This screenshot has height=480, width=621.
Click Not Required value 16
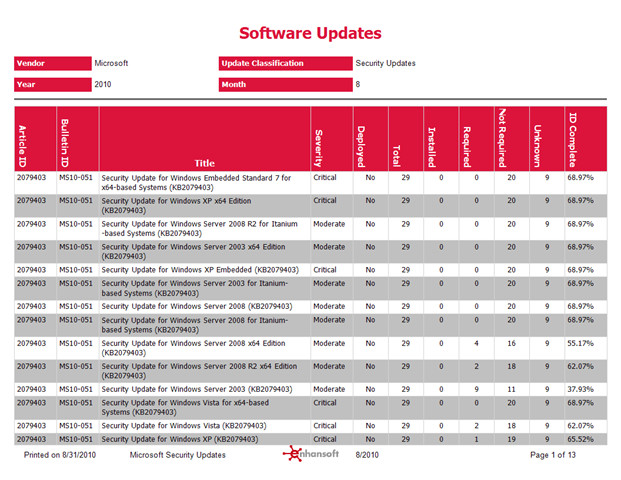click(511, 343)
